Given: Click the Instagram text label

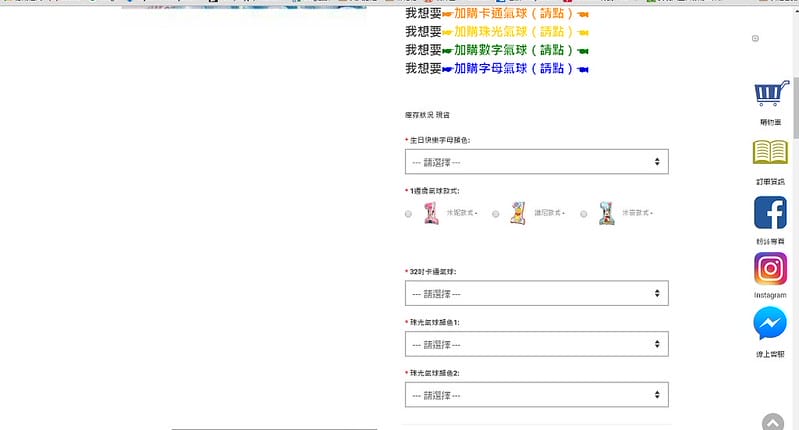Looking at the screenshot, I should click(770, 295).
